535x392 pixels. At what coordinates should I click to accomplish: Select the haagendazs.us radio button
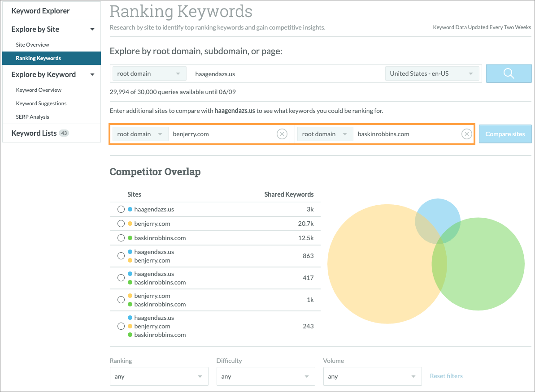click(x=121, y=209)
